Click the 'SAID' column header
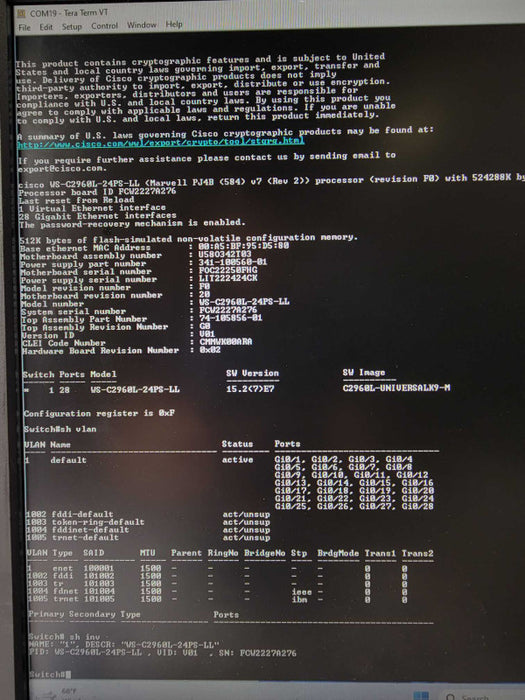This screenshot has width=525, height=700. pyautogui.click(x=94, y=553)
